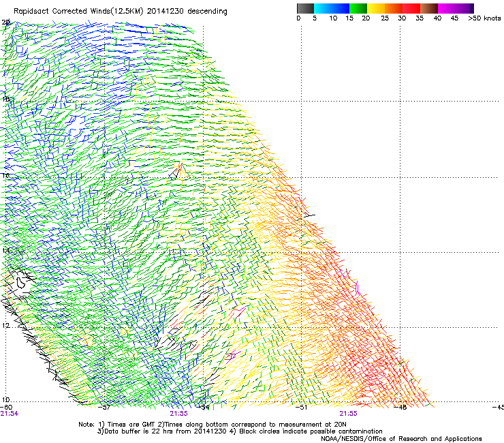Click the 'Rapidscat Corrected Winds(12.5KM)' title text
This screenshot has width=504, height=443.
tap(79, 12)
